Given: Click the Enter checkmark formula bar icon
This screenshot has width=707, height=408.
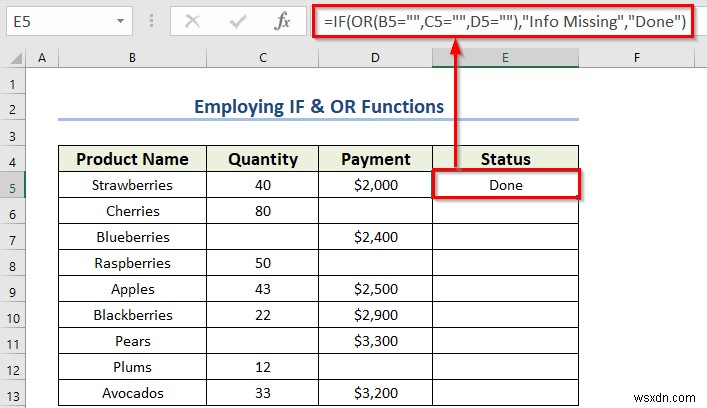Looking at the screenshot, I should tap(239, 20).
